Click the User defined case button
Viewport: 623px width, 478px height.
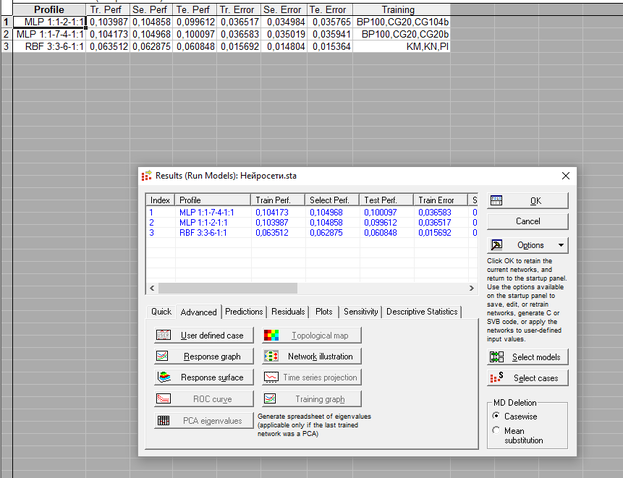204,336
